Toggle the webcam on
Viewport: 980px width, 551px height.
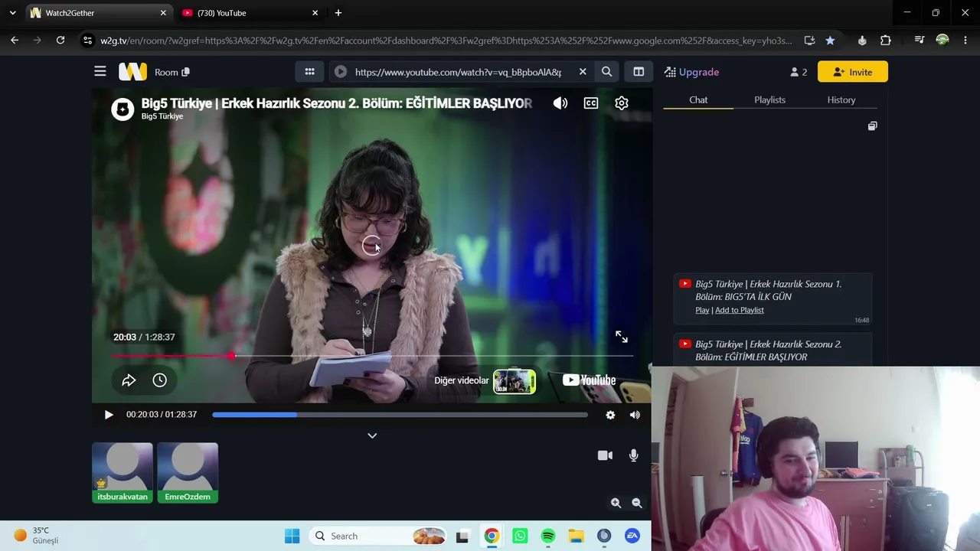[x=605, y=455]
